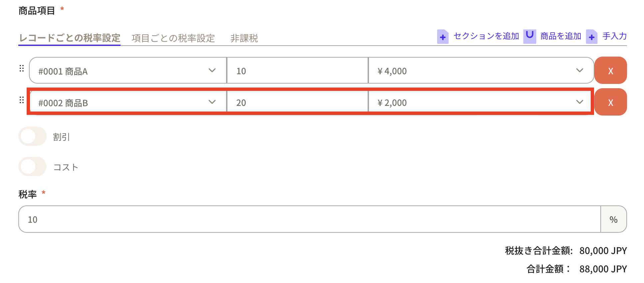
Task: Open the レコードごとの税率設定 tab
Action: 69,38
